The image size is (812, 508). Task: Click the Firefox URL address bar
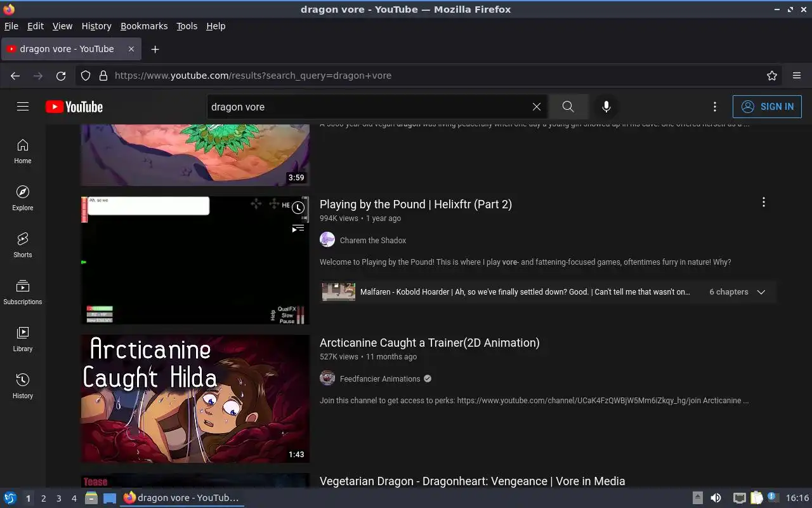[438, 76]
